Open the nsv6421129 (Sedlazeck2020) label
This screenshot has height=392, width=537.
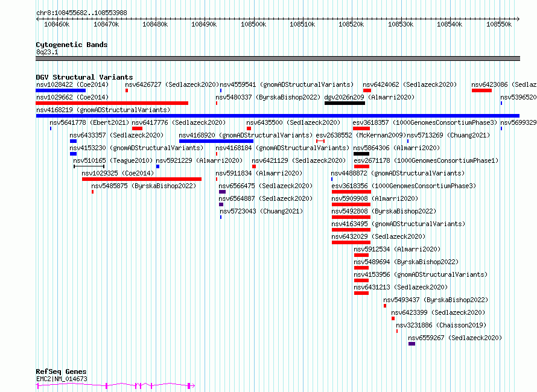(x=299, y=160)
